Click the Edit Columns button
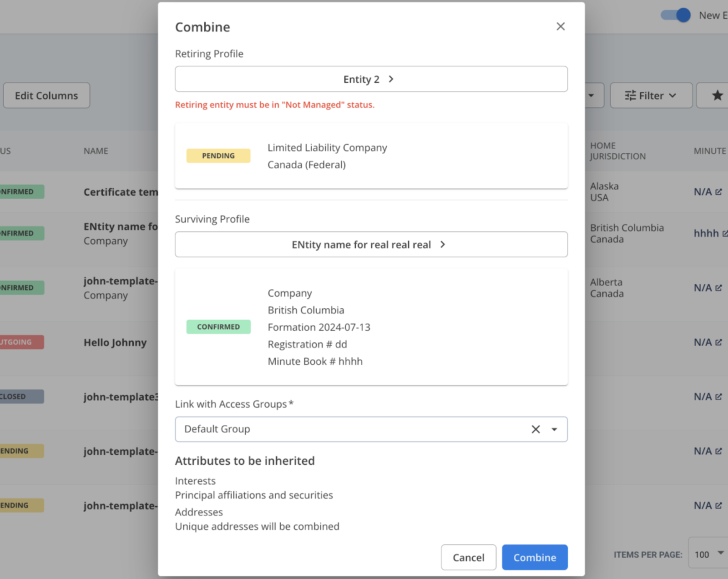This screenshot has height=579, width=728. pyautogui.click(x=46, y=96)
